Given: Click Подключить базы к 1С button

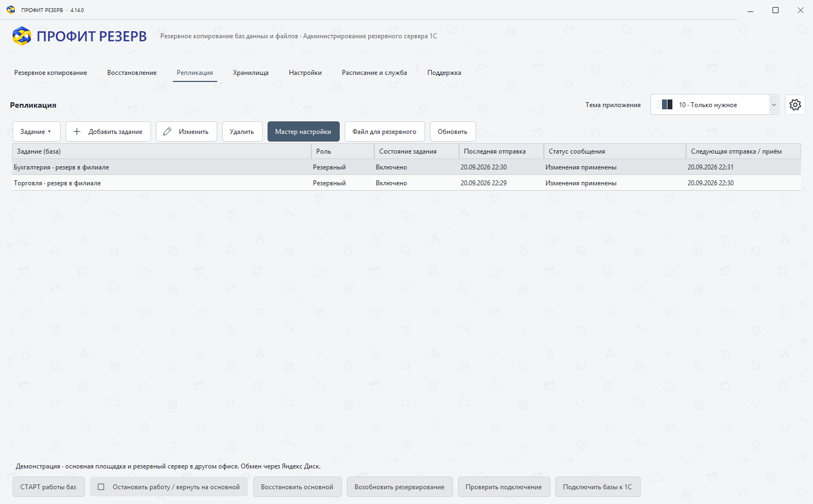Looking at the screenshot, I should 597,487.
